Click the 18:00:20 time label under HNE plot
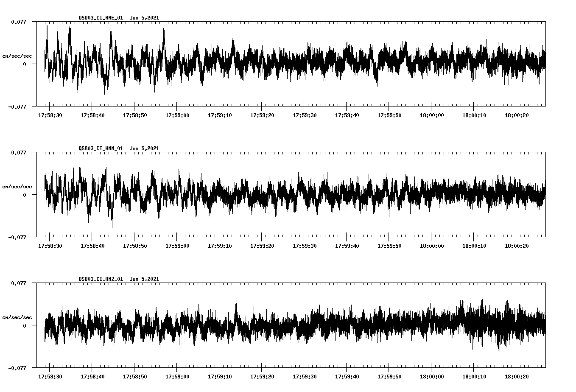Viewport: 576px width, 392px height. coord(517,115)
